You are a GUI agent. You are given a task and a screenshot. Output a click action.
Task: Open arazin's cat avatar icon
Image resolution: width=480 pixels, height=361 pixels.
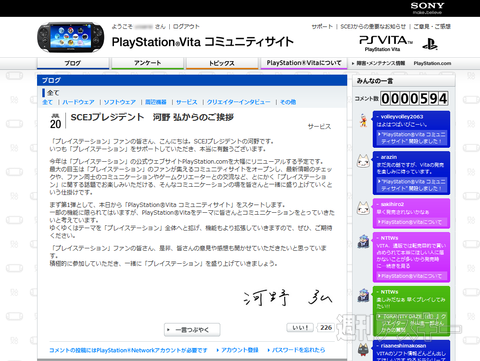pyautogui.click(x=363, y=161)
